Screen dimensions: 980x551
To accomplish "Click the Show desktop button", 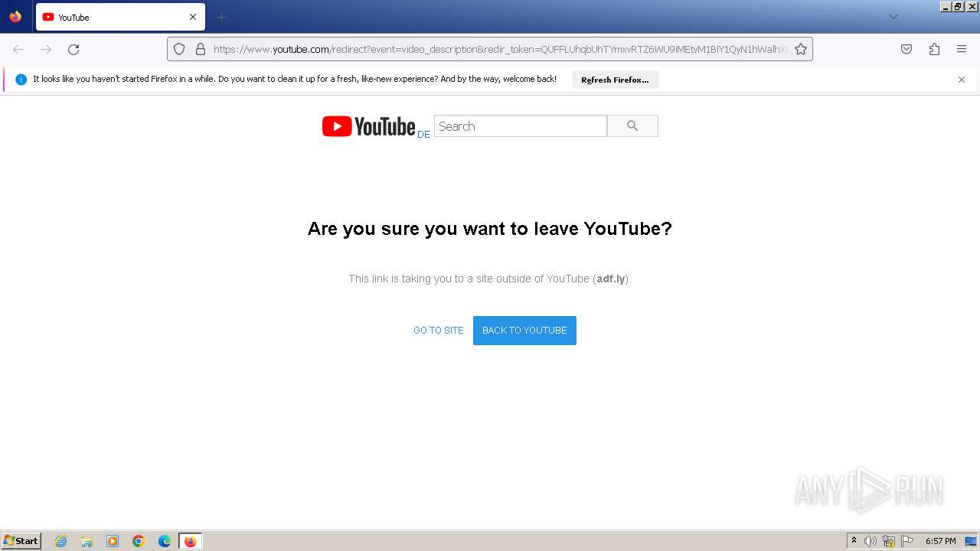I will 971,541.
